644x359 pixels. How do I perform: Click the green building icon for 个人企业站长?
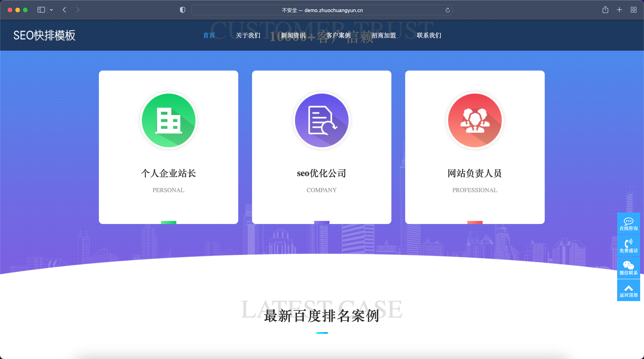point(168,120)
